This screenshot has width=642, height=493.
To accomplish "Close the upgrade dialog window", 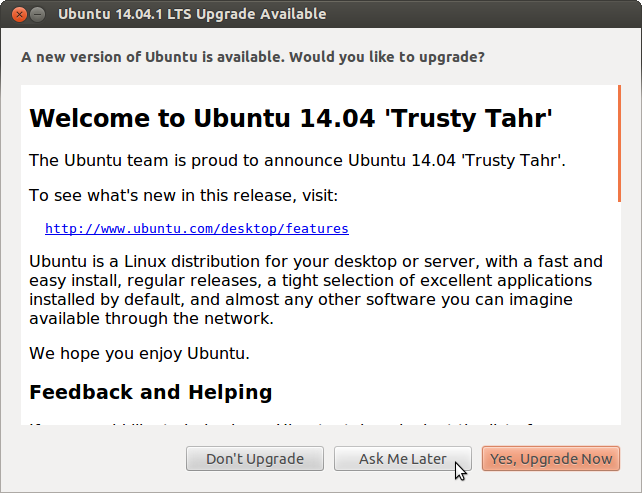I will 19,14.
